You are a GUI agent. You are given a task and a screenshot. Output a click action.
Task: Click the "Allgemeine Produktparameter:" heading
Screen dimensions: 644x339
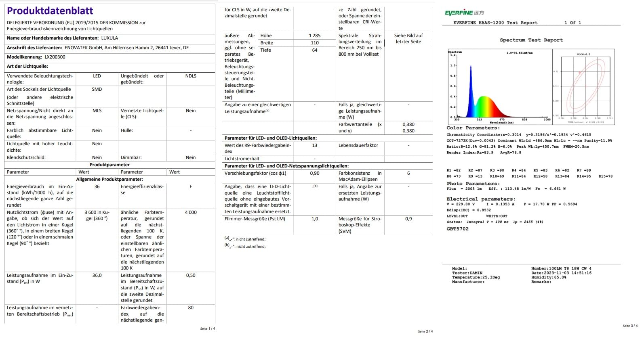pos(109,179)
